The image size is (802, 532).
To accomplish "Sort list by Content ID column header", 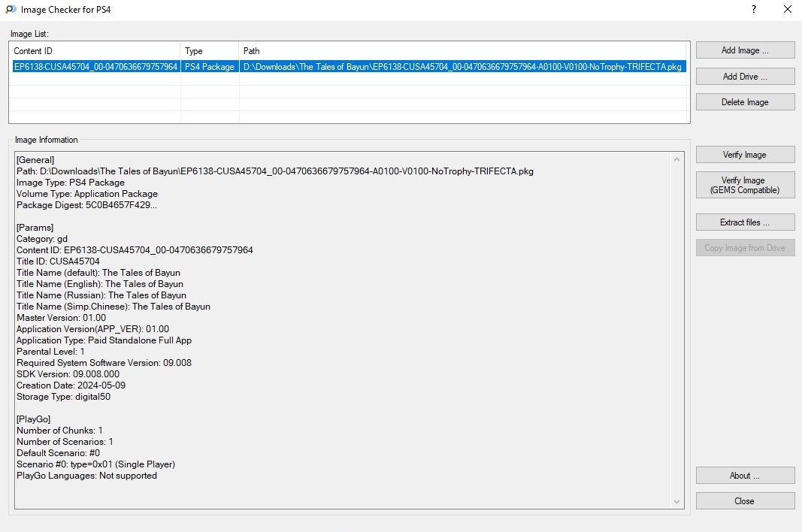I will pos(95,50).
